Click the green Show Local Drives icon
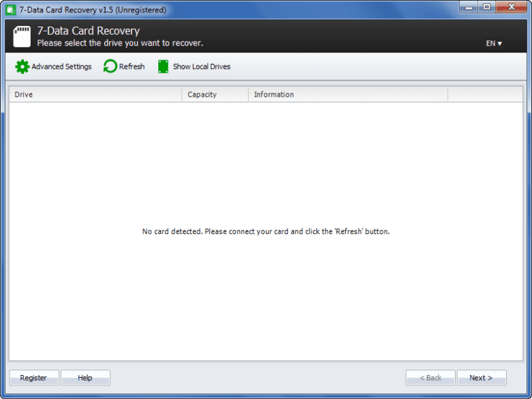This screenshot has height=399, width=532. pyautogui.click(x=163, y=67)
